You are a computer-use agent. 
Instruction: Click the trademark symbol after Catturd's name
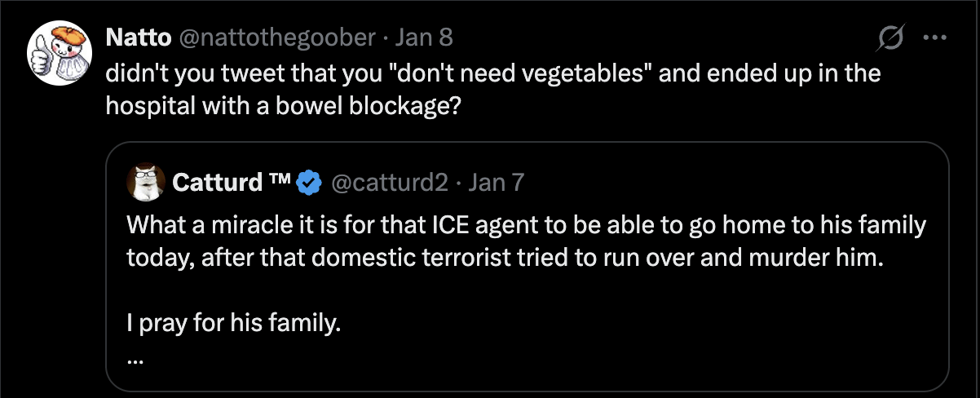280,180
